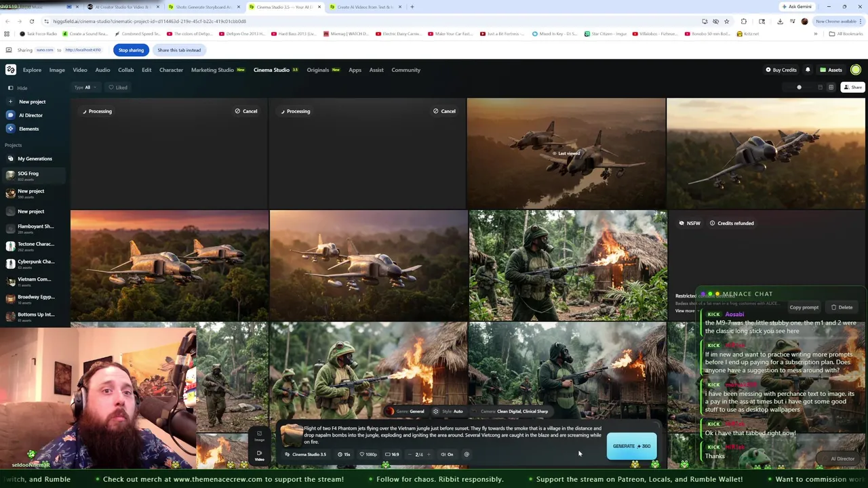Cancel the second Processing generation
The image size is (868, 488).
(444, 111)
